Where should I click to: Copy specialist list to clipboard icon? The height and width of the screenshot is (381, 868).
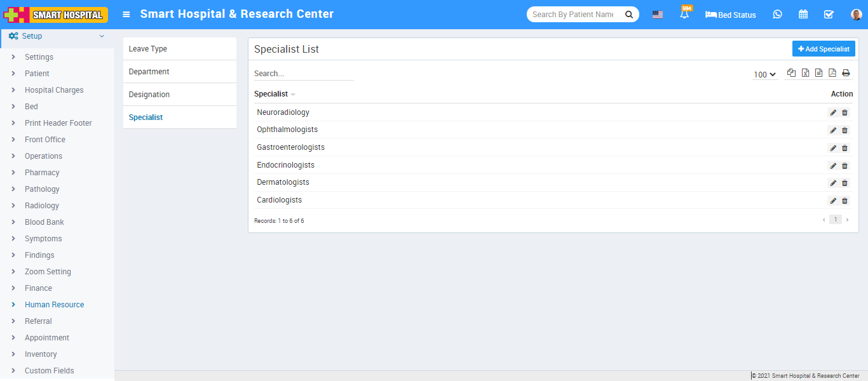791,73
